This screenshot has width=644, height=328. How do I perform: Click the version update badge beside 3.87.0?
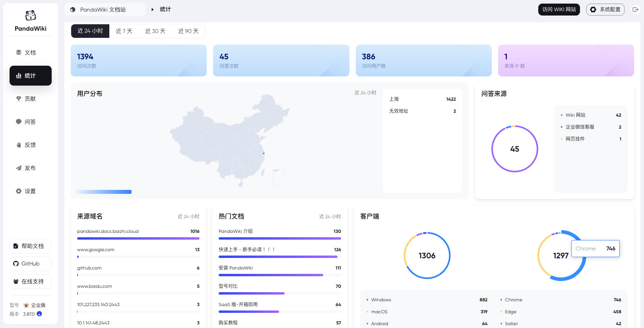click(x=39, y=314)
